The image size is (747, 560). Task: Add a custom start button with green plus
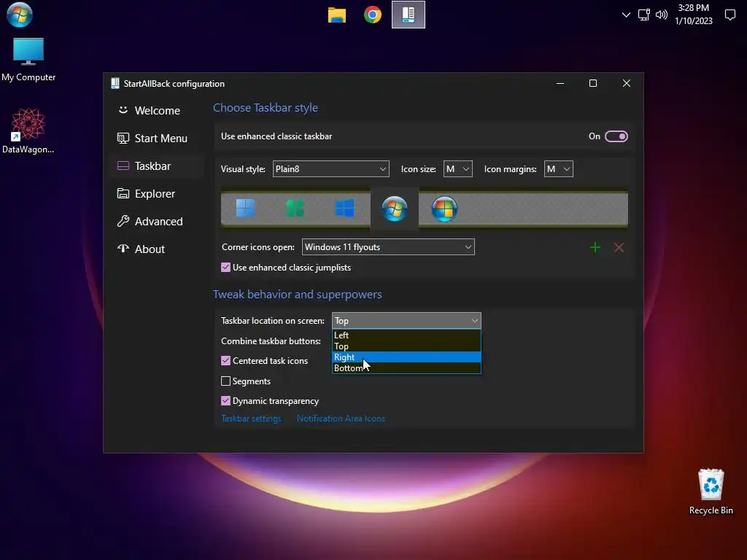[595, 247]
